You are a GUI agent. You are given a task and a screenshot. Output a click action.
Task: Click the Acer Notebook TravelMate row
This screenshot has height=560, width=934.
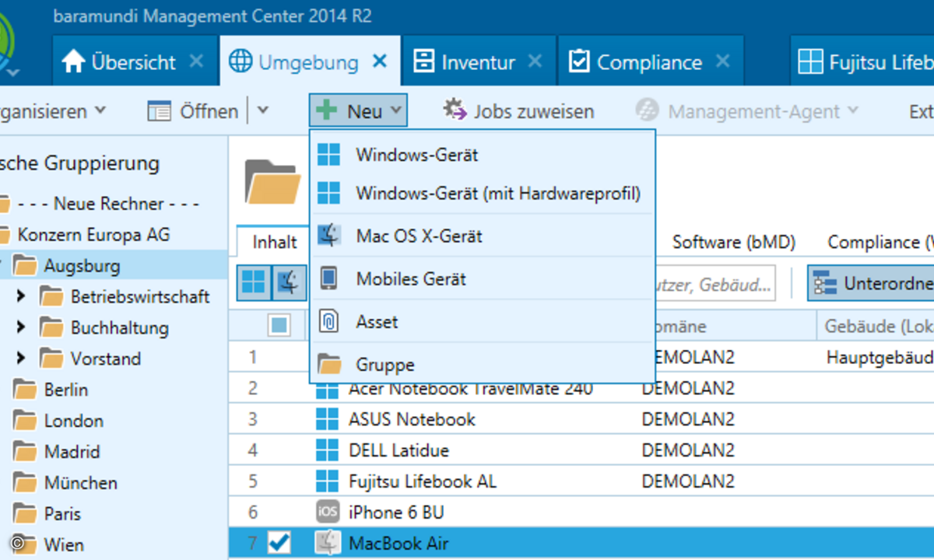(581, 390)
